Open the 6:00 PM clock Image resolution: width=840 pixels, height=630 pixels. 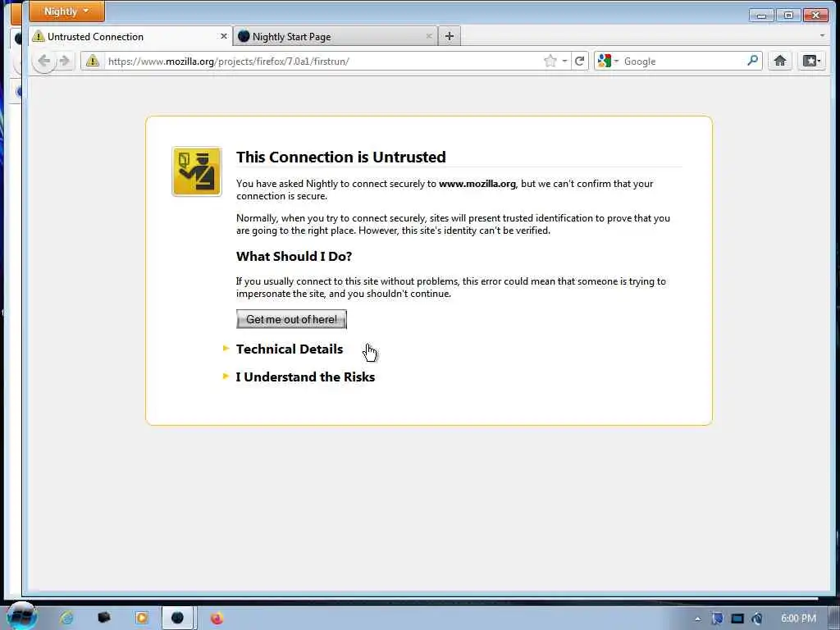798,619
